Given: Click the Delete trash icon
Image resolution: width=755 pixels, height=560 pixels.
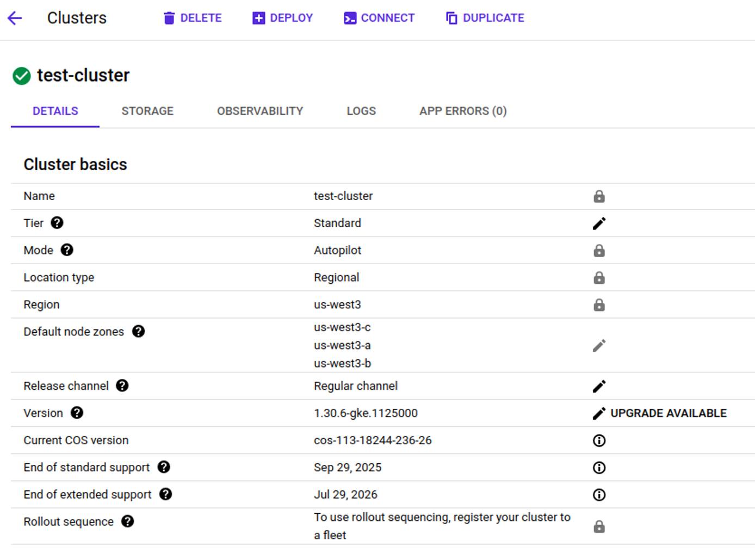Looking at the screenshot, I should (169, 17).
